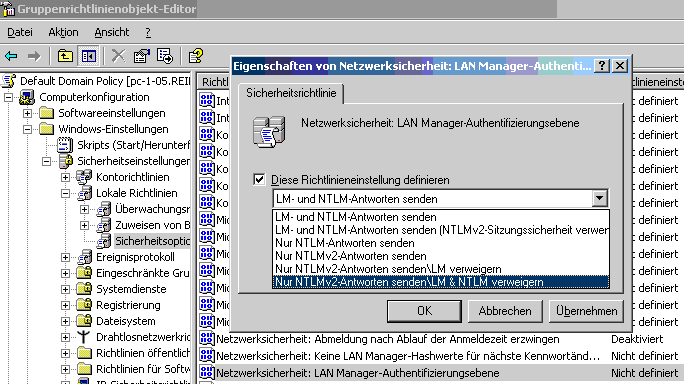The image size is (684, 384).
Task: Choose 'Nur NTLMv2-Antworten senden\LM & NTLM verweigern'
Action: pyautogui.click(x=441, y=282)
